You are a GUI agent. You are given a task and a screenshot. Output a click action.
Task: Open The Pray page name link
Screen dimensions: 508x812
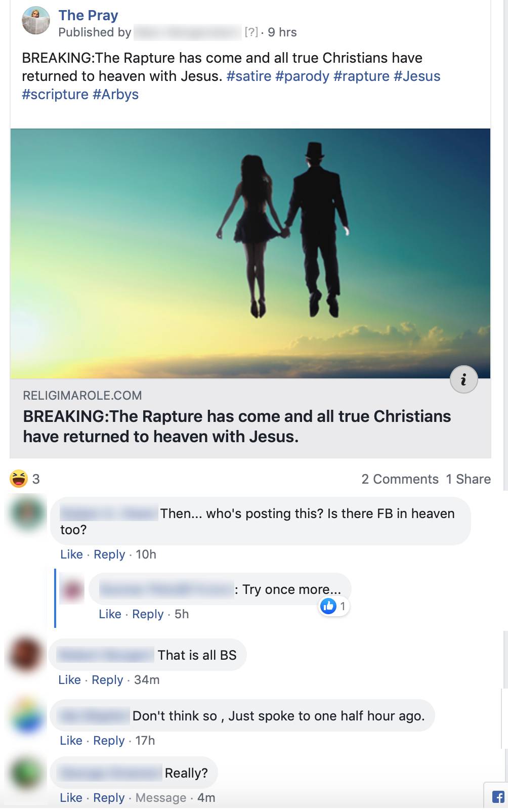(88, 15)
